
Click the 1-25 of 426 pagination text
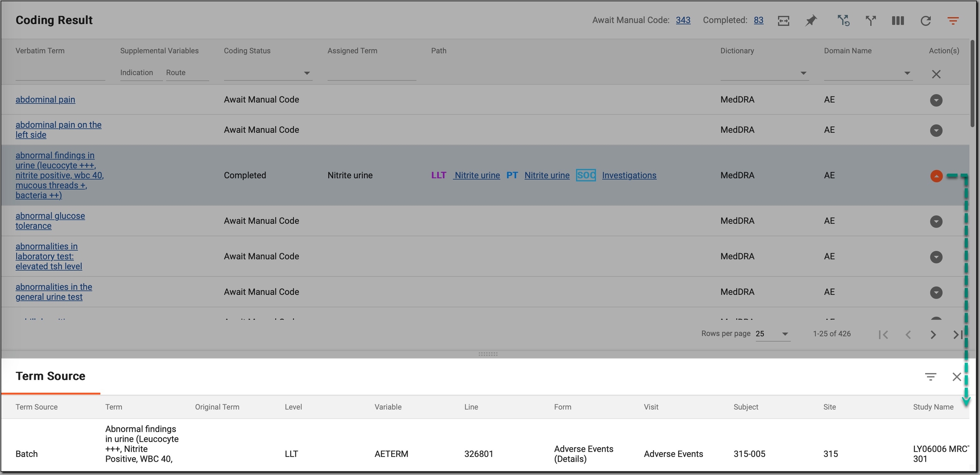(x=832, y=334)
